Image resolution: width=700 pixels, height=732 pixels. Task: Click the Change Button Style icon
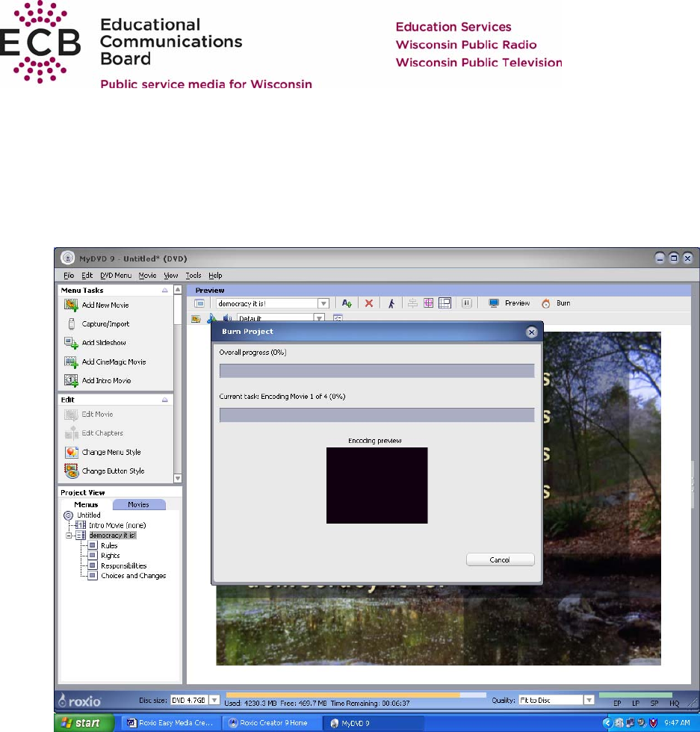click(71, 471)
